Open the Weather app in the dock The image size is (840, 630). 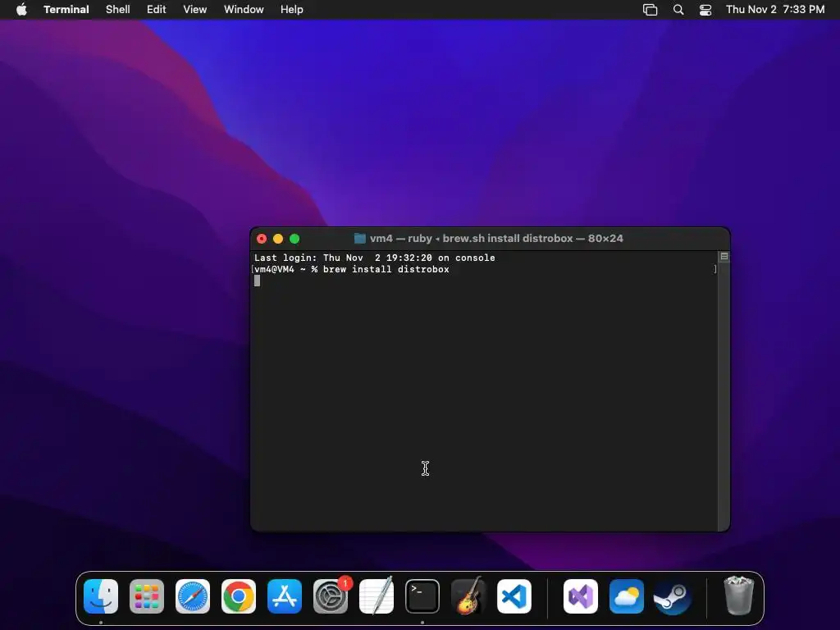click(x=627, y=596)
